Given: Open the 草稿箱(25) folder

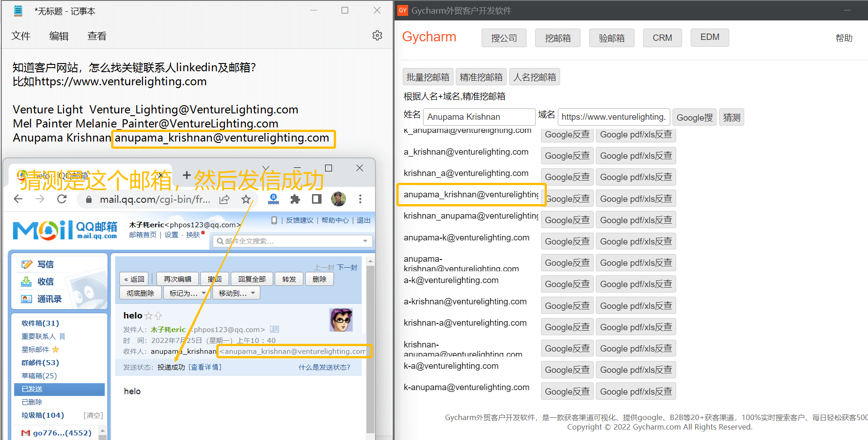Looking at the screenshot, I should (39, 376).
